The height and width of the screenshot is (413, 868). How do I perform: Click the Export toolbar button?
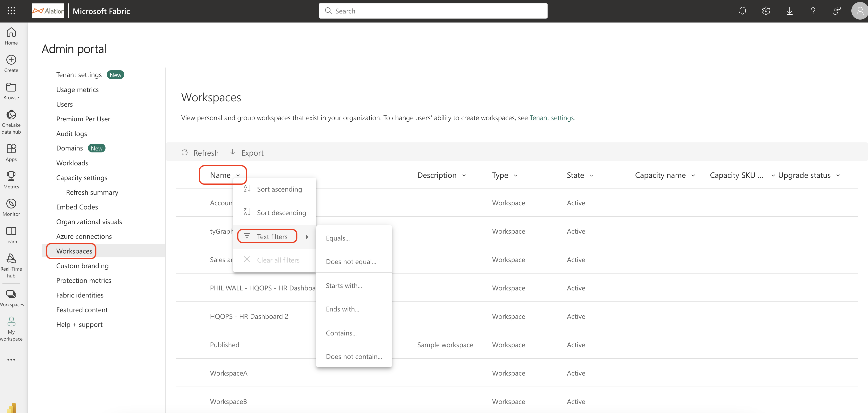pos(247,153)
